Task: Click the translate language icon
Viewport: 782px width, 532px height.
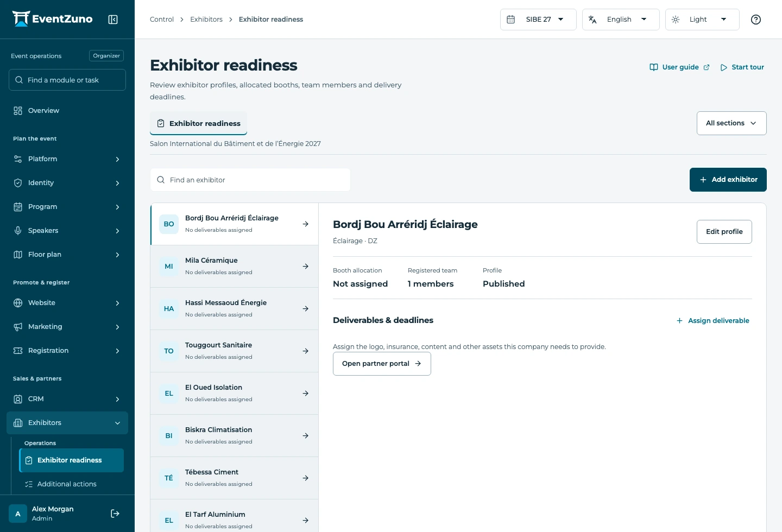Action: (592, 20)
